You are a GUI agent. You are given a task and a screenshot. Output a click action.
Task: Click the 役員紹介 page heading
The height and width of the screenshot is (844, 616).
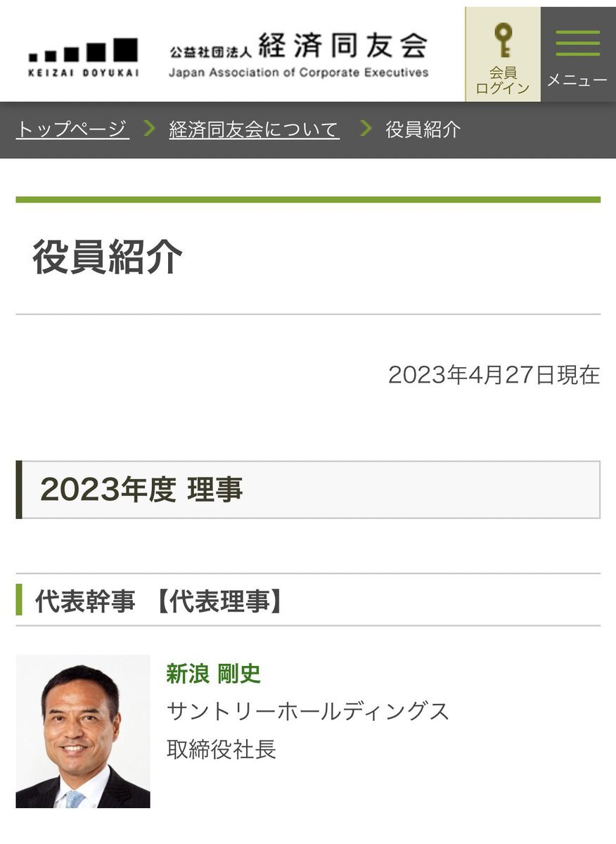[x=108, y=256]
